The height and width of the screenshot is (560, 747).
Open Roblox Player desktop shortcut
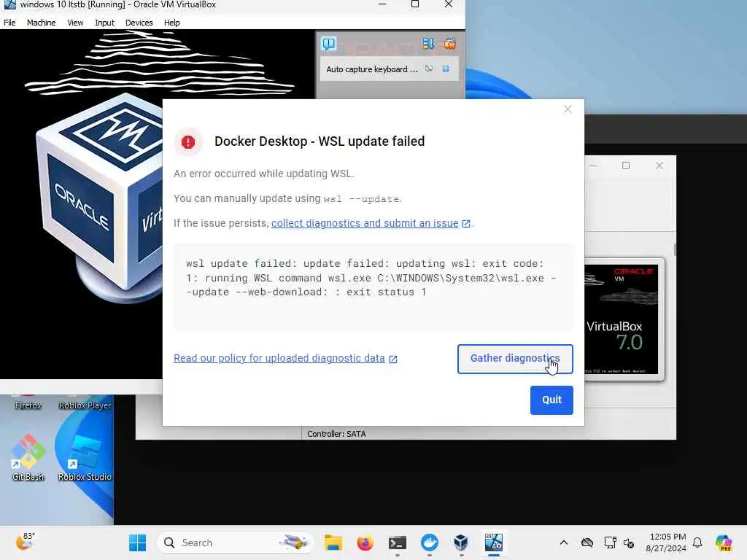[85, 402]
